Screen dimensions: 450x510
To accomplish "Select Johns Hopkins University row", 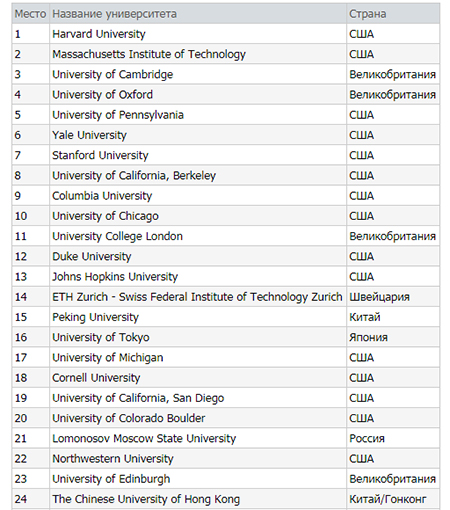I will pyautogui.click(x=226, y=277).
